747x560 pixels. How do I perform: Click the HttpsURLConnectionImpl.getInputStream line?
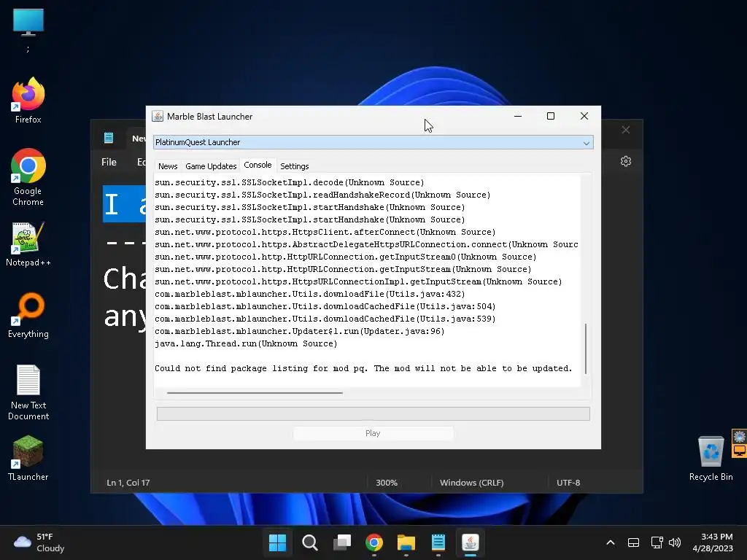click(358, 282)
